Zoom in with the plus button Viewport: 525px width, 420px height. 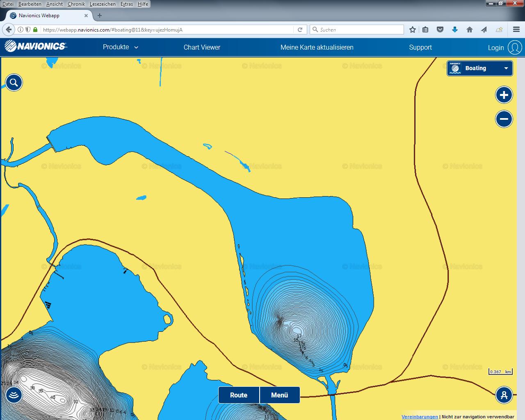tap(504, 95)
